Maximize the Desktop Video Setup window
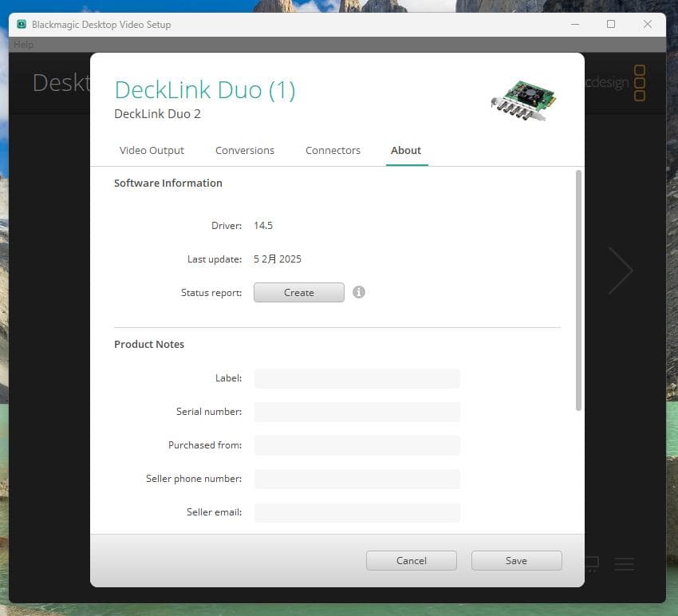 pyautogui.click(x=611, y=24)
